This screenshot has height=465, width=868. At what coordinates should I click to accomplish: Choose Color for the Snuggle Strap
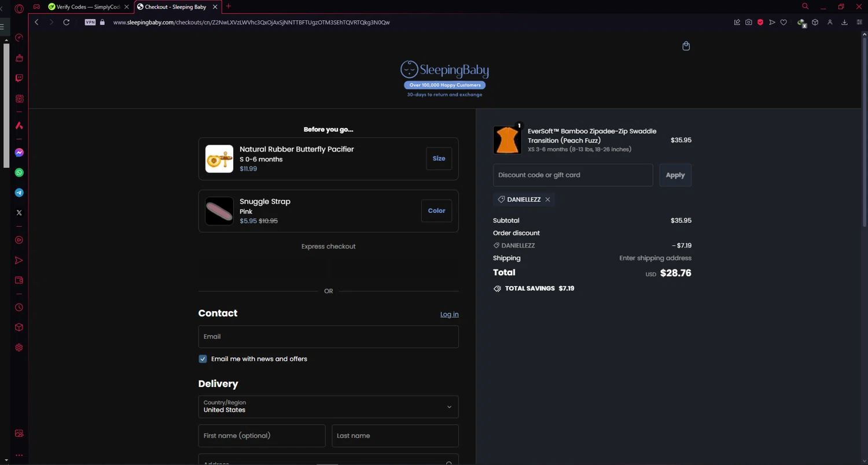tap(436, 211)
